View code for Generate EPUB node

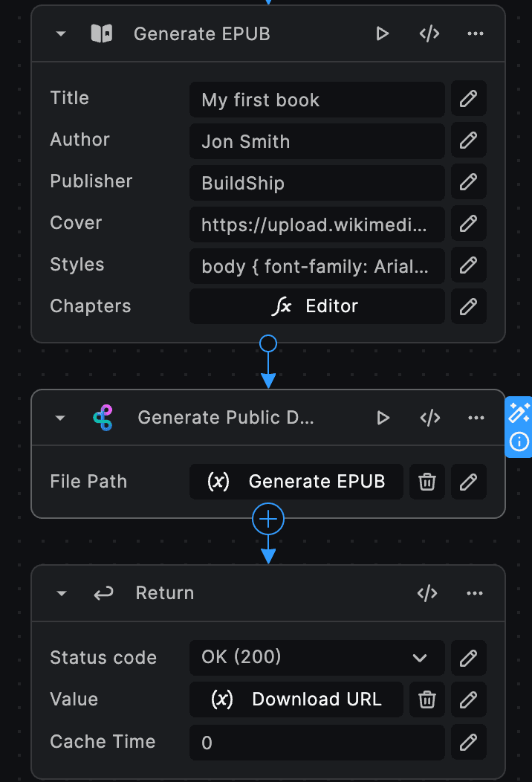[x=429, y=33]
